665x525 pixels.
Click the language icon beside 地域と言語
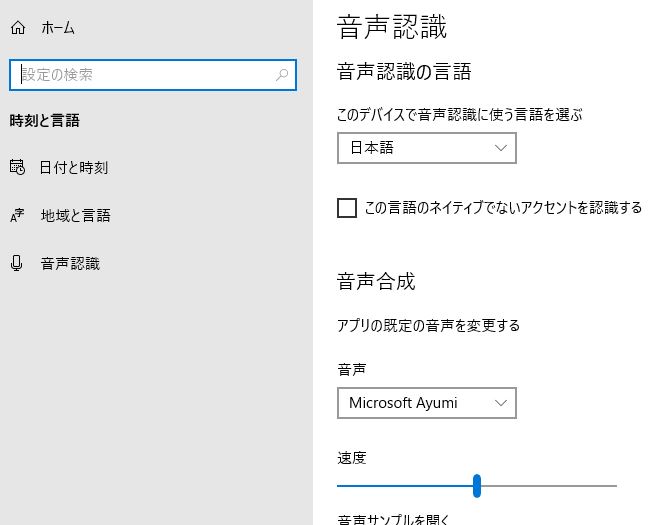click(17, 216)
